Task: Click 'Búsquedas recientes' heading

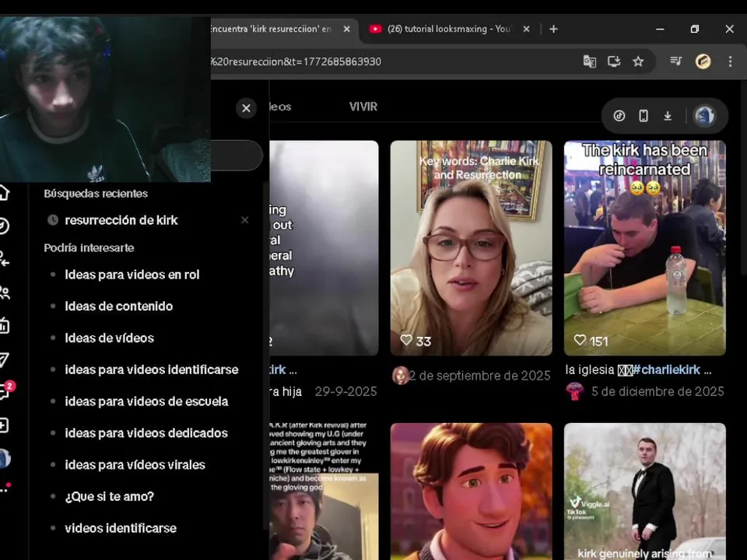Action: tap(95, 194)
